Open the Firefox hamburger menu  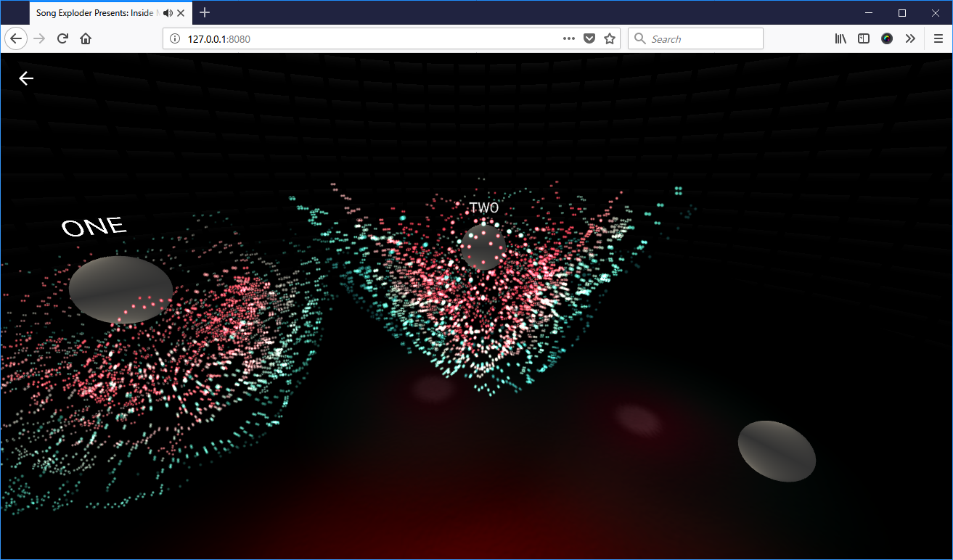(x=938, y=39)
